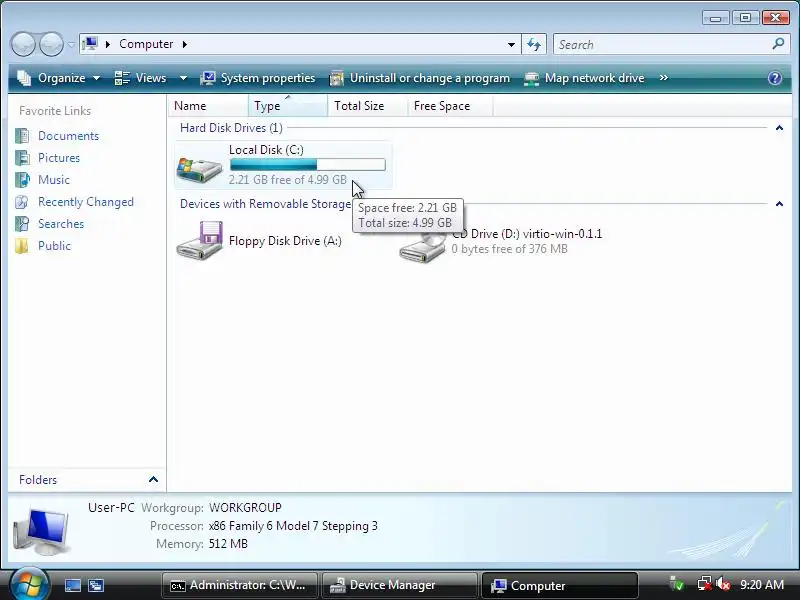Image resolution: width=800 pixels, height=600 pixels.
Task: Switch to Administrator command prompt taskbar button
Action: pyautogui.click(x=239, y=585)
